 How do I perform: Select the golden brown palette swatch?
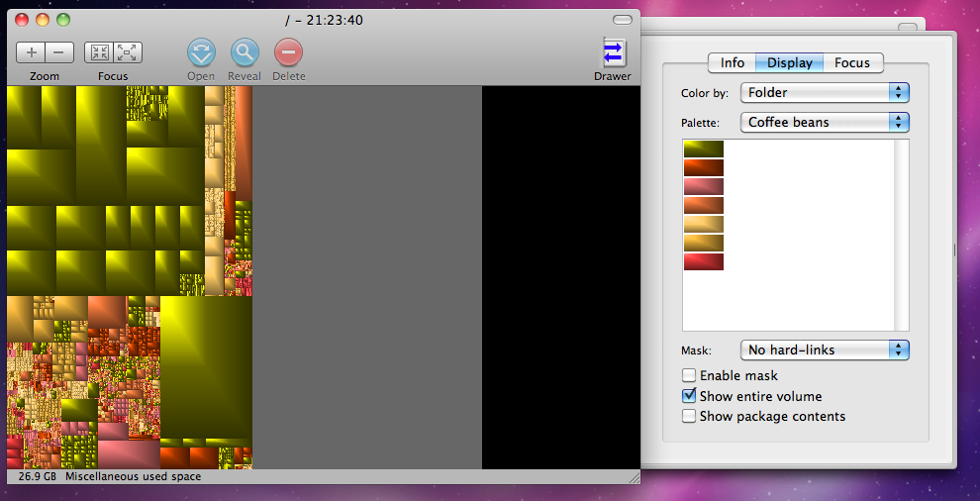(703, 243)
